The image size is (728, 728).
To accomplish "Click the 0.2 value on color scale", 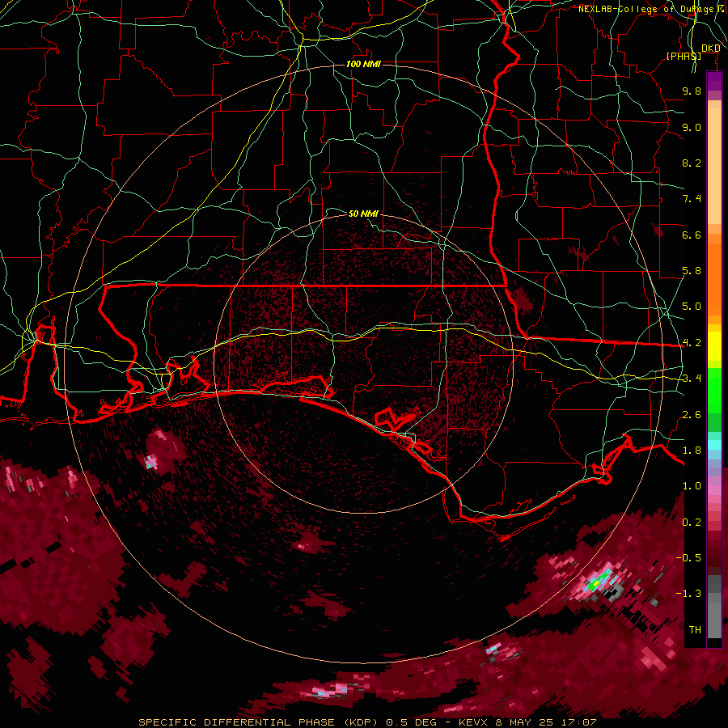I will click(692, 523).
